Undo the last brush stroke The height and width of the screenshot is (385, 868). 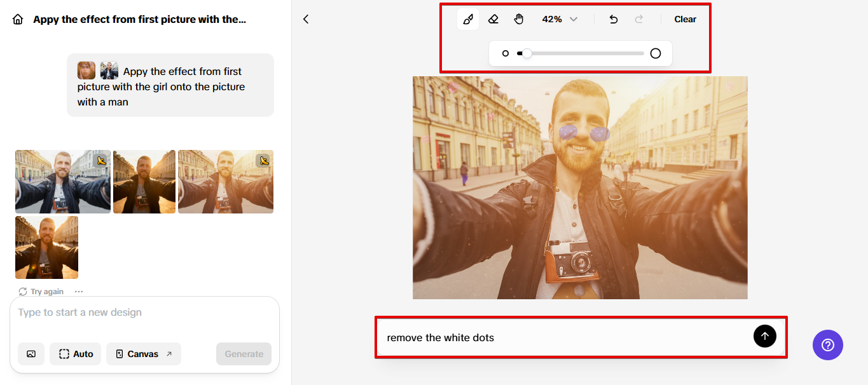613,19
